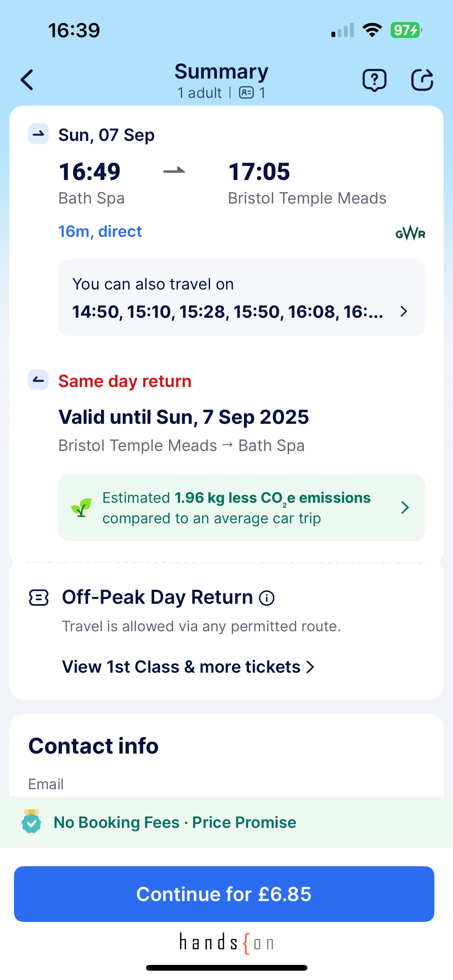453x980 pixels.
Task: Tap the Price Promise badge icon
Action: (31, 822)
